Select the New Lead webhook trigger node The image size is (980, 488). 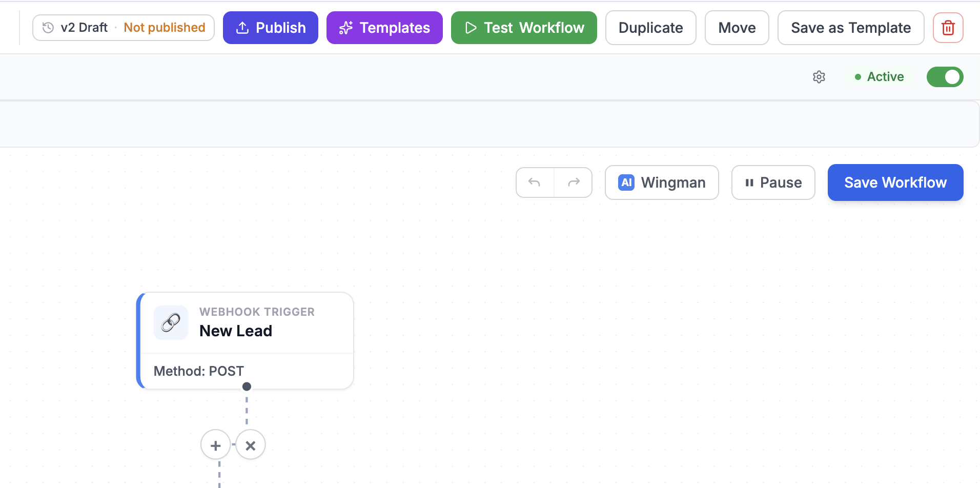(246, 340)
